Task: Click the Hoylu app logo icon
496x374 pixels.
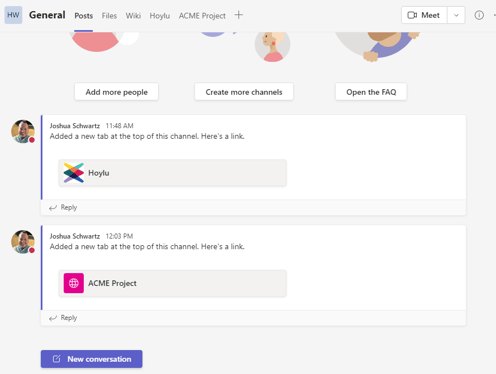Action: (74, 173)
